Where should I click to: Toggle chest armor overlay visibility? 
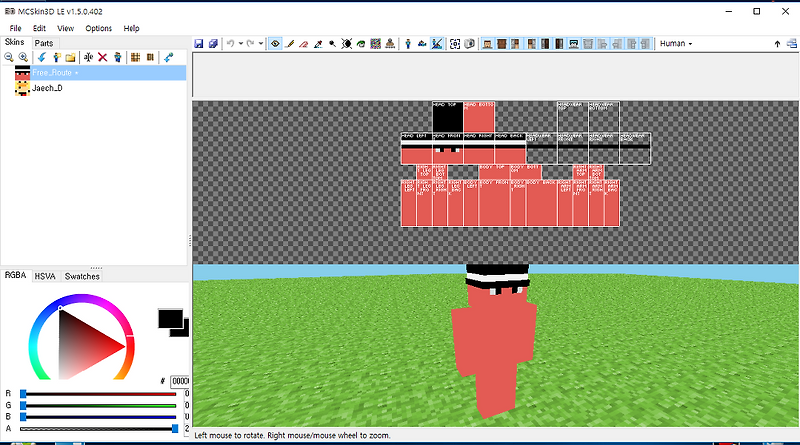click(588, 44)
